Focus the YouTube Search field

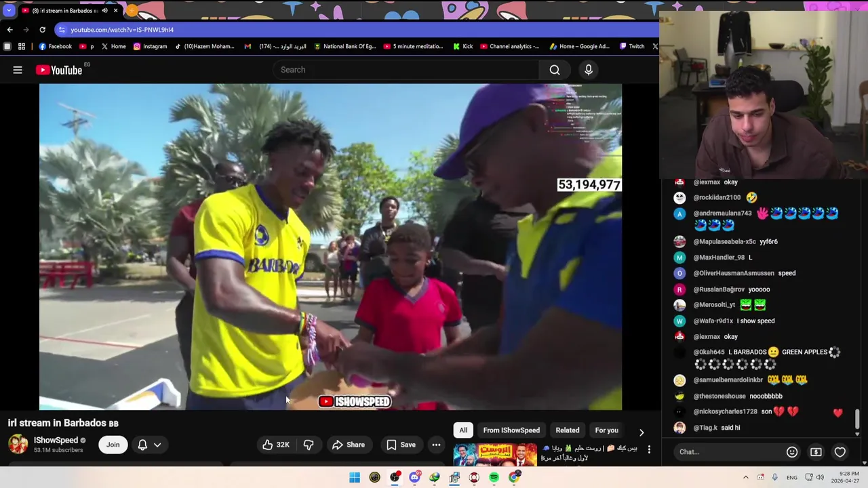407,70
